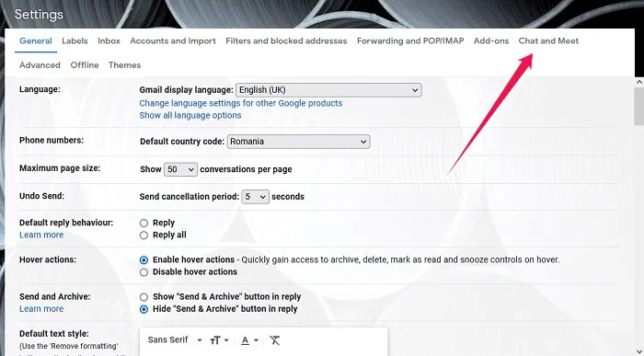Open the Gmail display language dropdown

tap(328, 90)
